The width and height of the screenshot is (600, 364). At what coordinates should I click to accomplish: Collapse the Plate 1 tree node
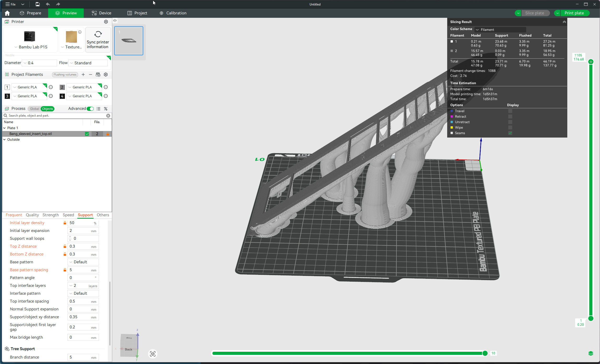(4, 128)
